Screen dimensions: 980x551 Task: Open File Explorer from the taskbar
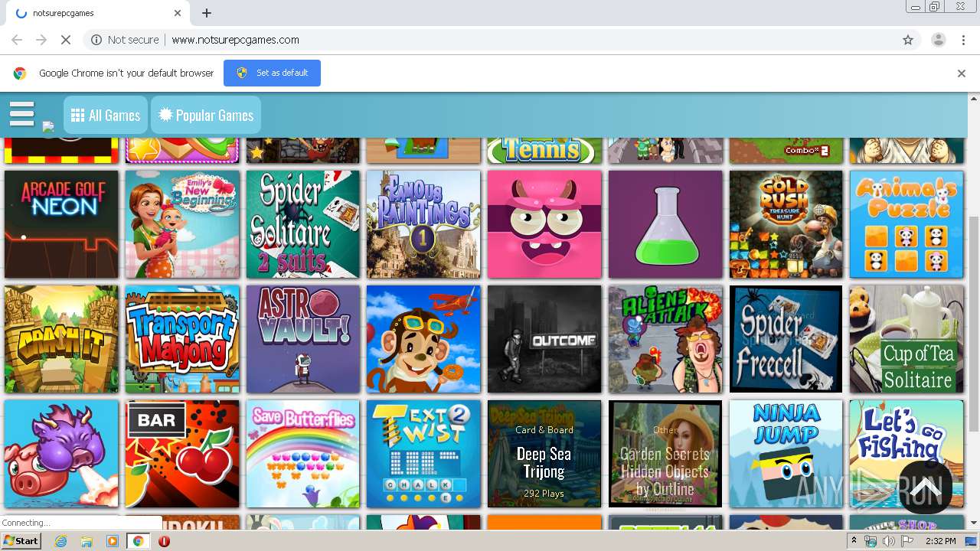click(x=87, y=541)
